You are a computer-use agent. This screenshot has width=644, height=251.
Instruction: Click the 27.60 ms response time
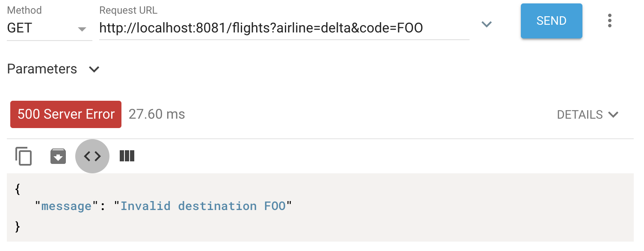pos(157,114)
